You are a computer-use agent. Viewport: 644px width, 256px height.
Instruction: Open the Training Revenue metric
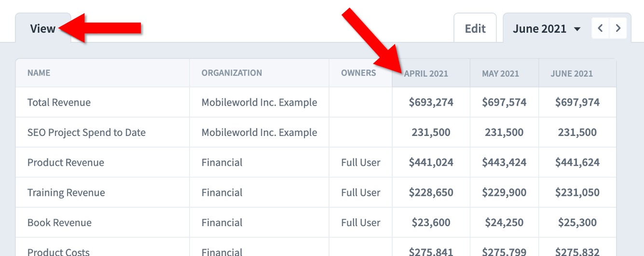click(66, 192)
